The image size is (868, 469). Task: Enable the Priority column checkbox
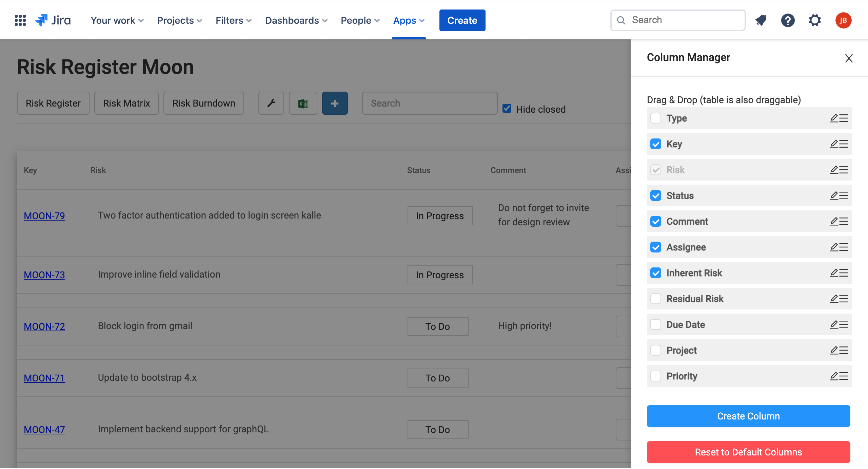tap(656, 376)
